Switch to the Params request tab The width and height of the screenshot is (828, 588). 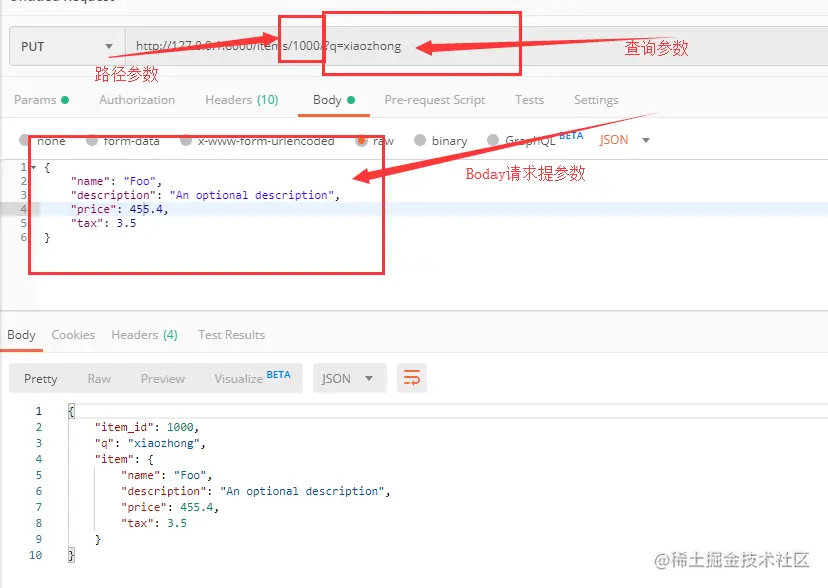[41, 100]
